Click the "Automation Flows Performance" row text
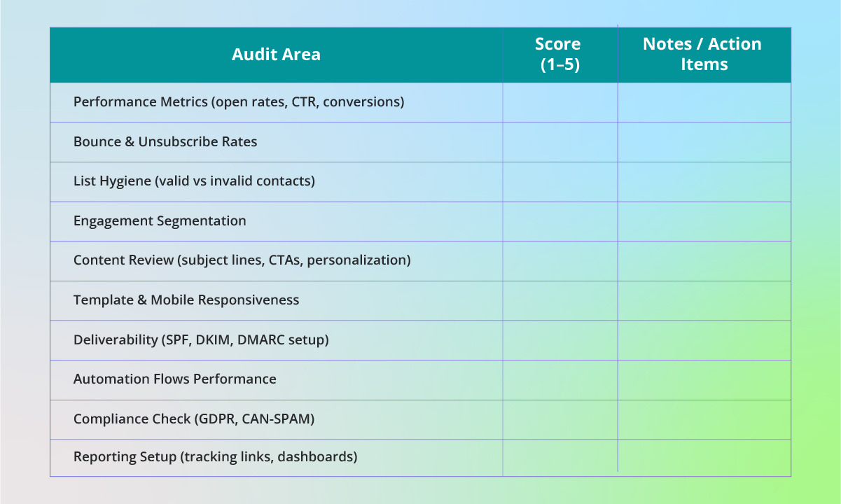The width and height of the screenshot is (841, 504). click(x=175, y=379)
